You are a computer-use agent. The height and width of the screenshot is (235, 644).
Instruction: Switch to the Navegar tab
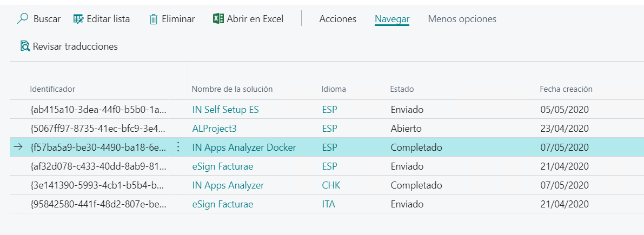tap(392, 19)
